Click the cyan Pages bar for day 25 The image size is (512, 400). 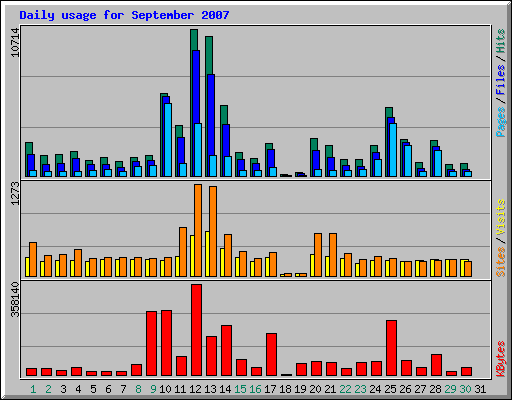393,150
